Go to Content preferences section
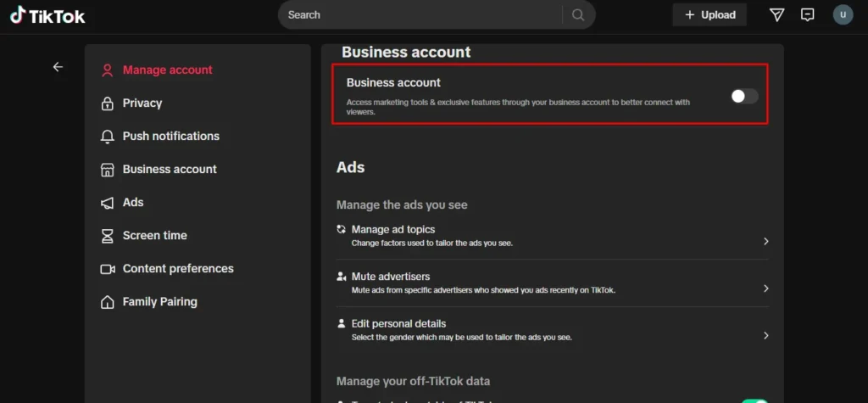This screenshot has height=403, width=868. pos(177,269)
